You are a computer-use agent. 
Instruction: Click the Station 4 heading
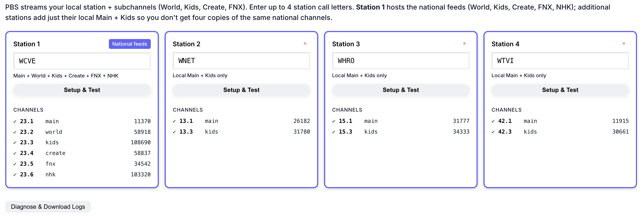click(x=505, y=44)
